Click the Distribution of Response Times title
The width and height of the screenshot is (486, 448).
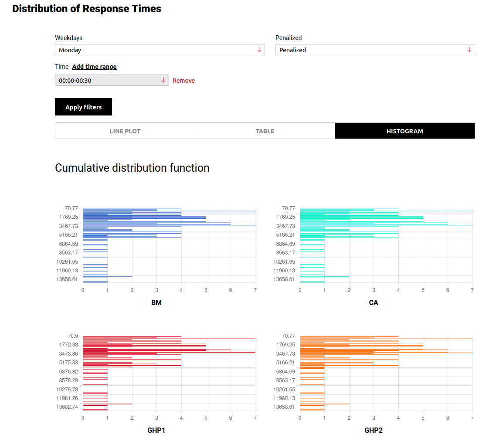(x=87, y=8)
